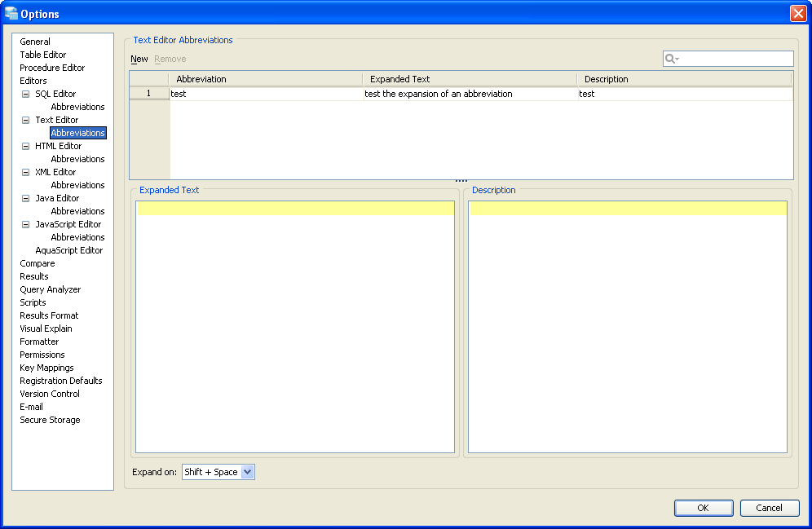Select Formatter option
The width and height of the screenshot is (812, 529).
(x=39, y=342)
